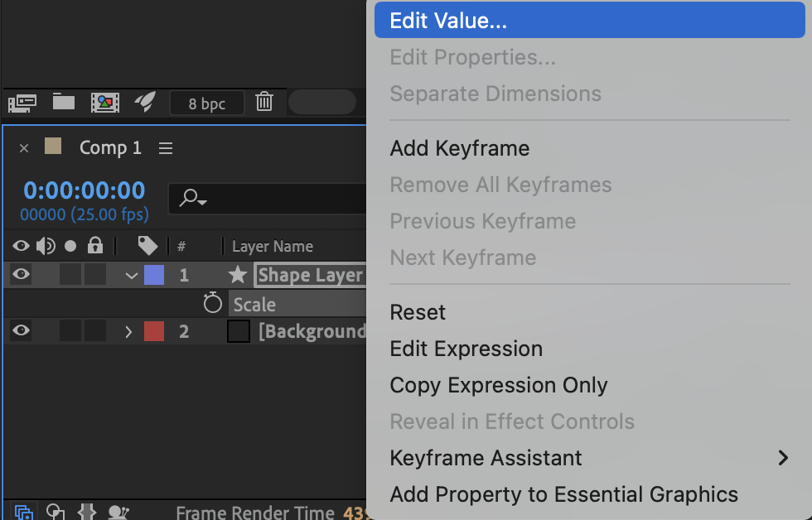Toggle the Scale stopwatch

click(213, 304)
